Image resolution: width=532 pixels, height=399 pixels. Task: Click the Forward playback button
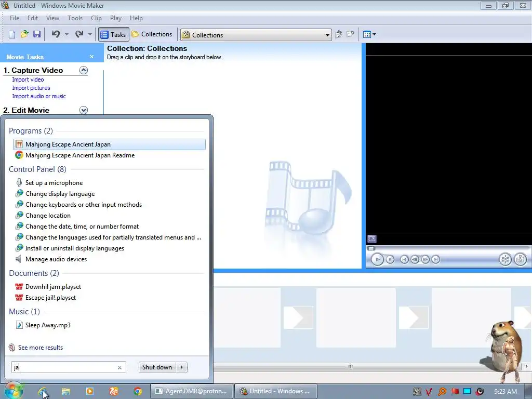point(436,260)
